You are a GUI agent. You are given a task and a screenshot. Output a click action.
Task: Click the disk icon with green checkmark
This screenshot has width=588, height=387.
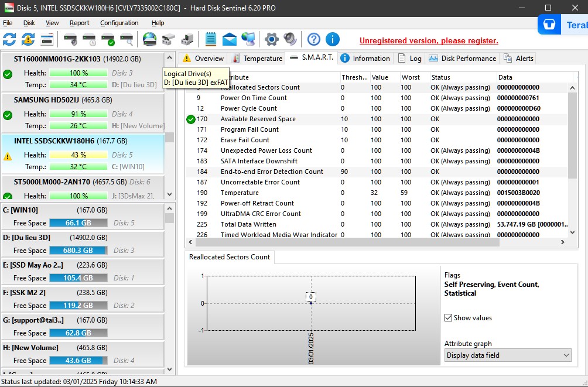[107, 40]
